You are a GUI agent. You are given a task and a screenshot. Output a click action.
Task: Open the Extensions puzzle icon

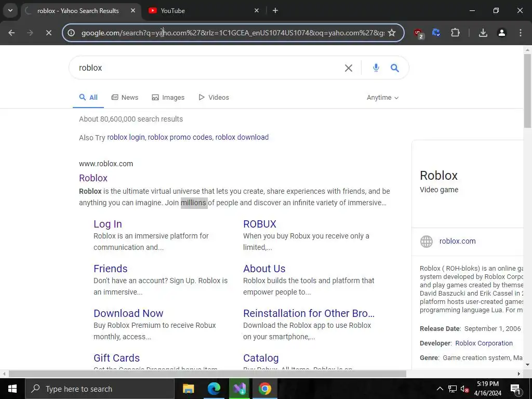(455, 33)
